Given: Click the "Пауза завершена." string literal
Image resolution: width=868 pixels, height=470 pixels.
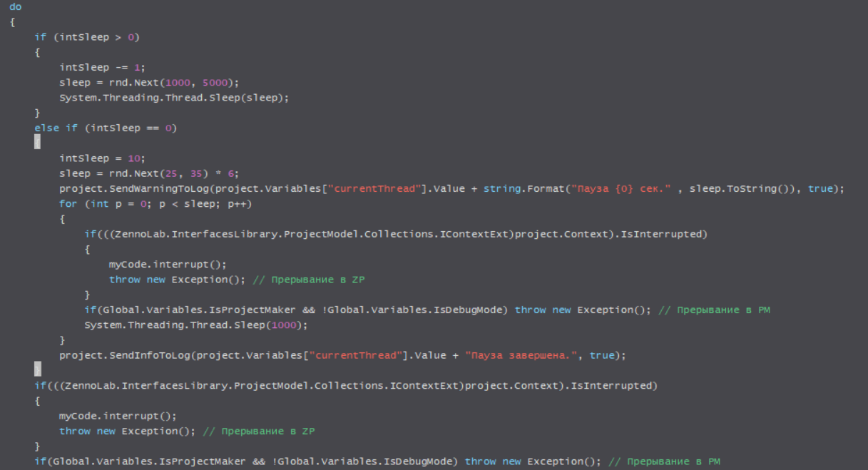Looking at the screenshot, I should [x=521, y=355].
